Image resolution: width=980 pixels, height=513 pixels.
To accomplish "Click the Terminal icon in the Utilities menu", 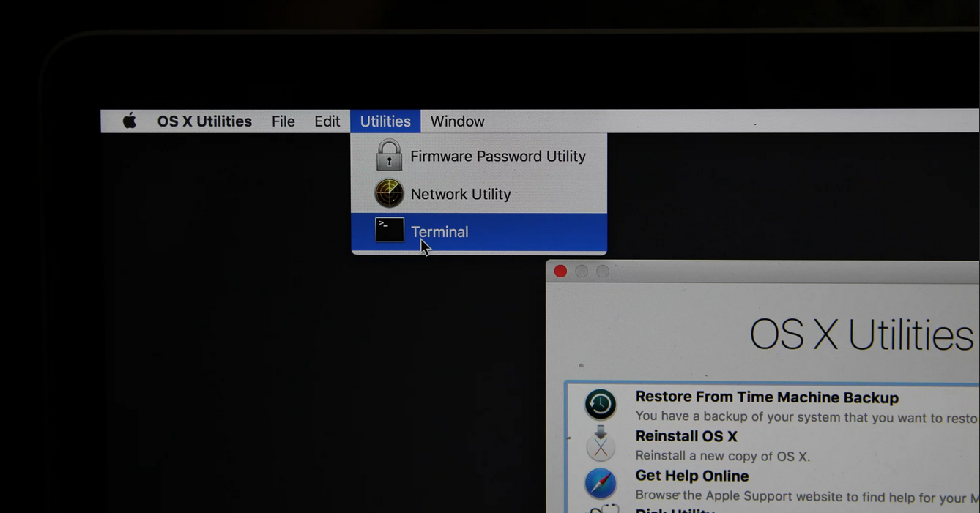I will (x=388, y=230).
